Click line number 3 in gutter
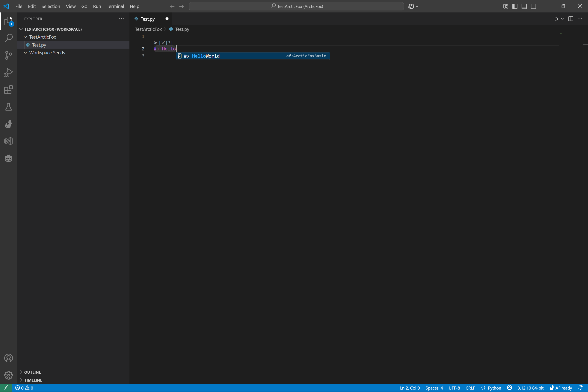The image size is (588, 392). click(x=143, y=56)
